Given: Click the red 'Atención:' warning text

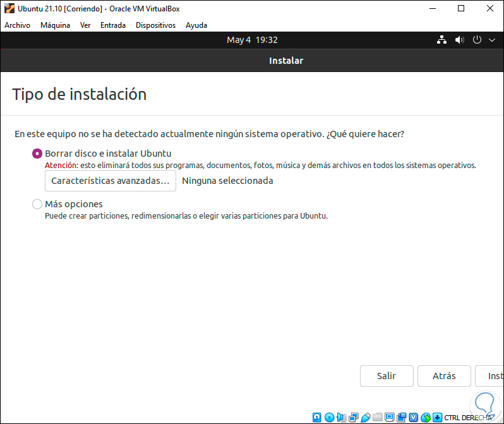Looking at the screenshot, I should pos(61,166).
